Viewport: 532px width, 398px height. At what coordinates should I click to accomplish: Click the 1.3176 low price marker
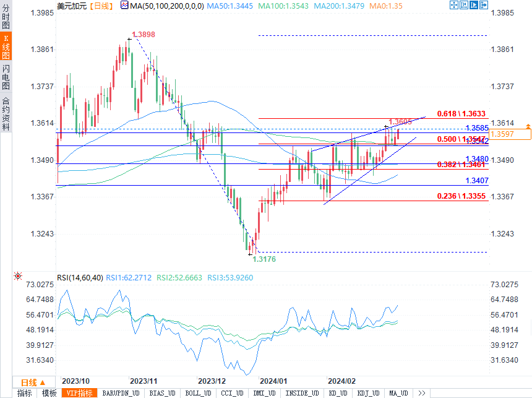264,259
